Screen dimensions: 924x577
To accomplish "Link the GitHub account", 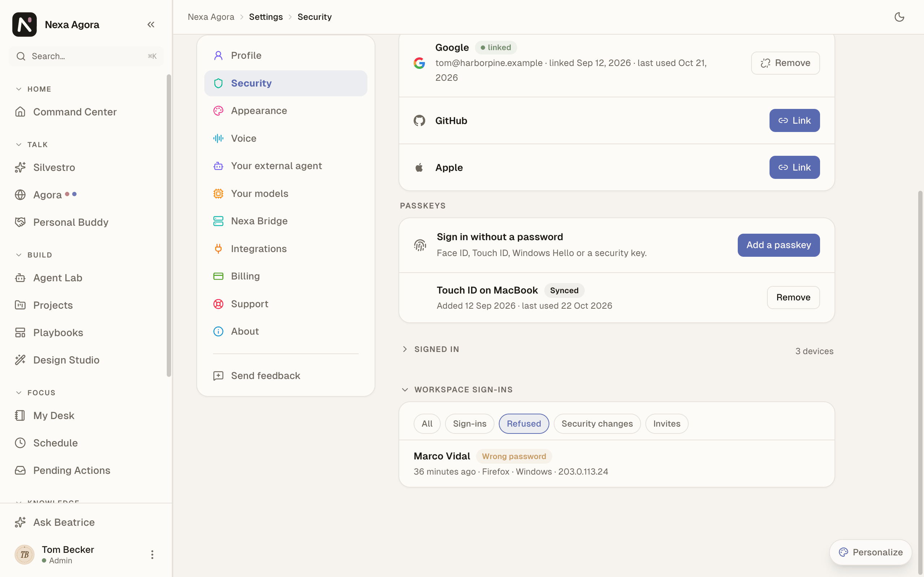I will [794, 120].
